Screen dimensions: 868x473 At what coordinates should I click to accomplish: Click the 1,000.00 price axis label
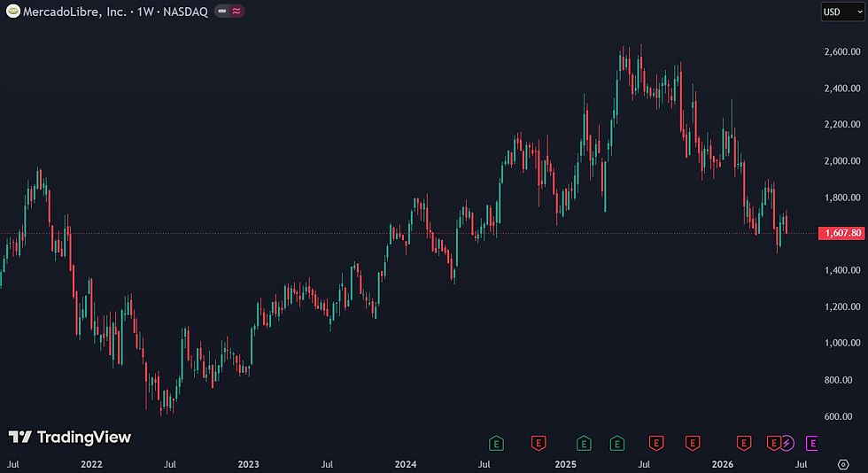coord(842,343)
